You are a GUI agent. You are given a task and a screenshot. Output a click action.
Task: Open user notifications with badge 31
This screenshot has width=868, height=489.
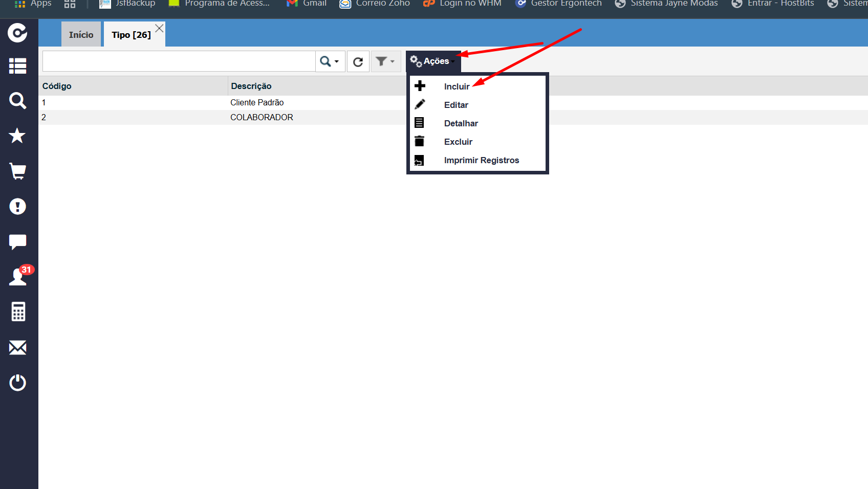coord(19,276)
